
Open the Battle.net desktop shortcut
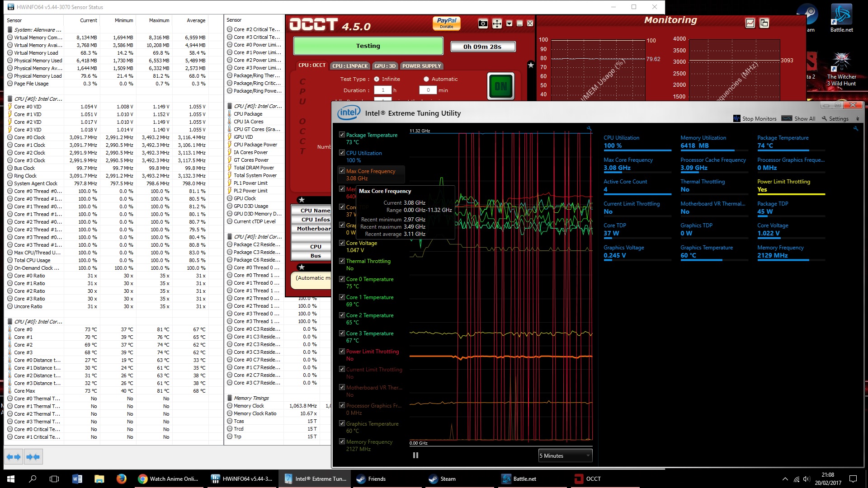tap(841, 18)
